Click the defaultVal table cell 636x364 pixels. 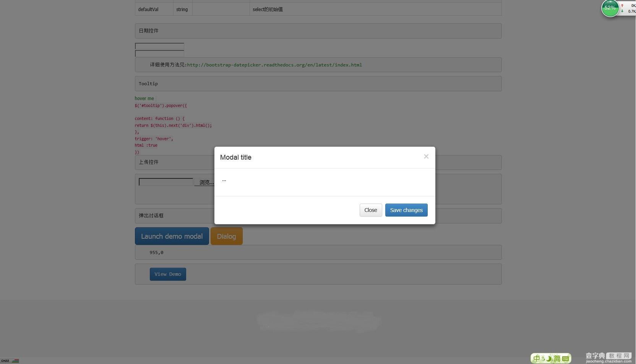[154, 9]
